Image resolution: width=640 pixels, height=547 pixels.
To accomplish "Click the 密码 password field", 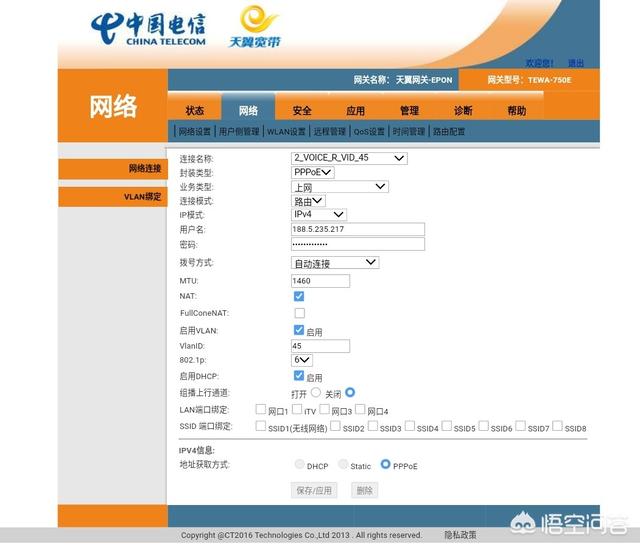I will point(358,244).
